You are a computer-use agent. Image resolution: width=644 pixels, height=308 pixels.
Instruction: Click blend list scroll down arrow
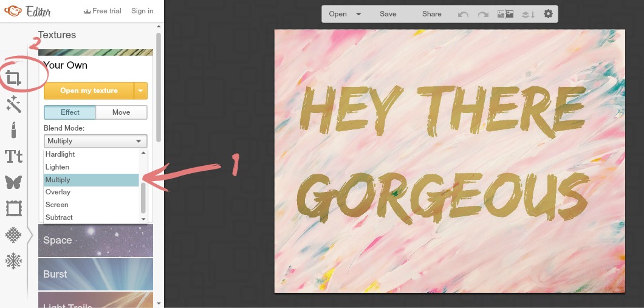pyautogui.click(x=143, y=219)
